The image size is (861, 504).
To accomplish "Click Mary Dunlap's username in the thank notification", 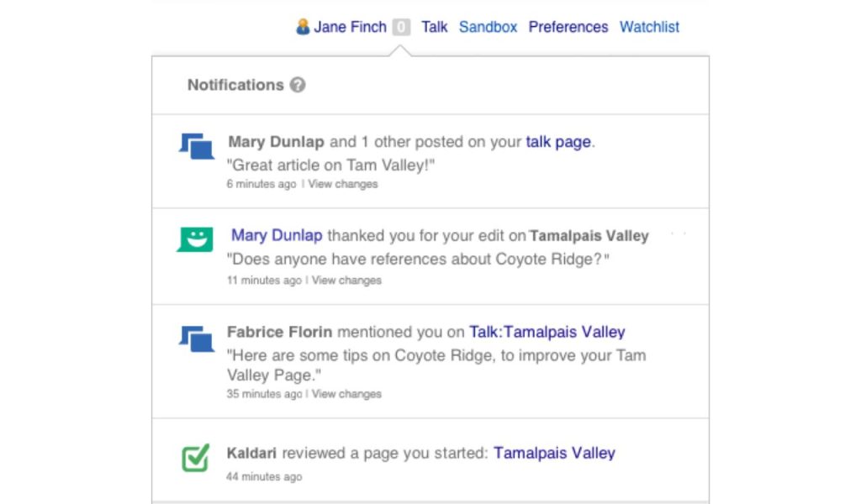I will click(x=277, y=235).
